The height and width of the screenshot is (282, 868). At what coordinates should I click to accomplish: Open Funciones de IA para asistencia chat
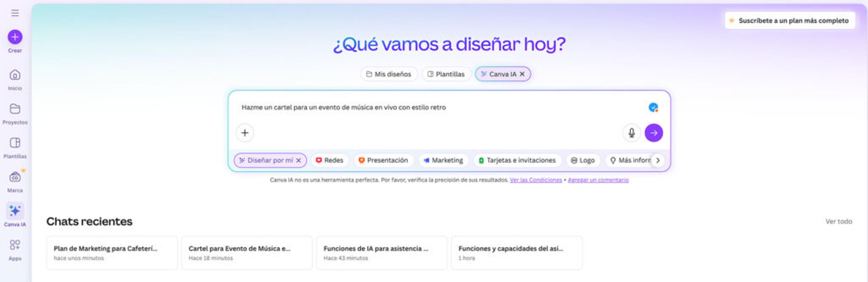click(x=382, y=253)
